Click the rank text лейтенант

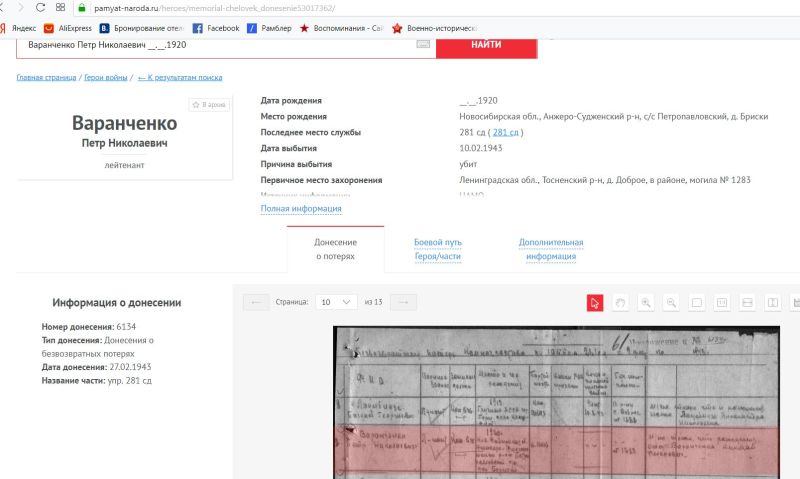pos(124,165)
